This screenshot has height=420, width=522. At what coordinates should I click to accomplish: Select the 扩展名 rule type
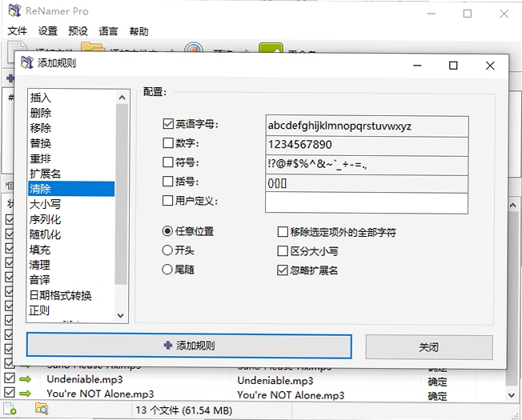71,174
